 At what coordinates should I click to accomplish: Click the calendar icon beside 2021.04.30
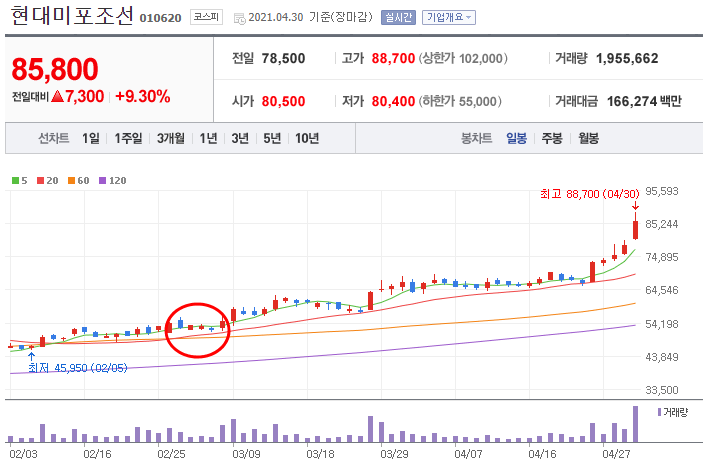[239, 18]
